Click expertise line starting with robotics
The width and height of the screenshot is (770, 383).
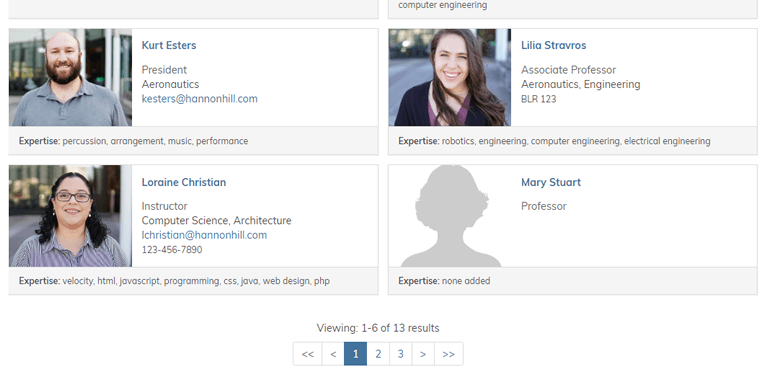[x=554, y=141]
